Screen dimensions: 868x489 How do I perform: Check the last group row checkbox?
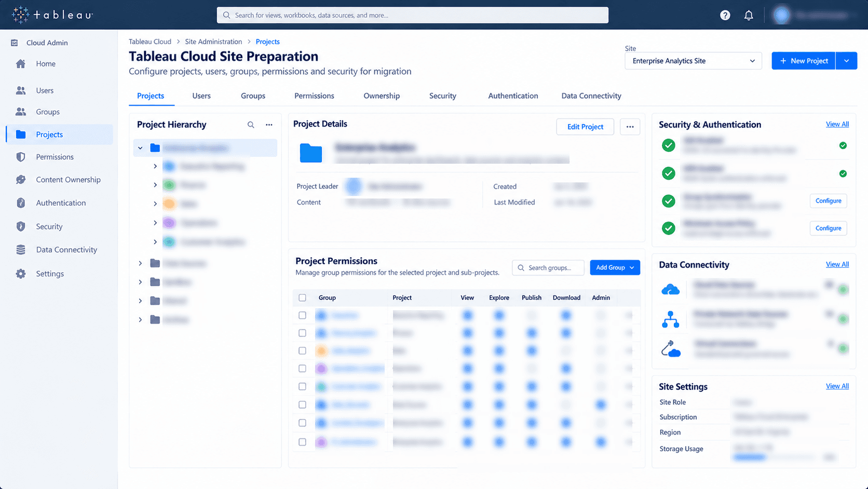click(302, 442)
